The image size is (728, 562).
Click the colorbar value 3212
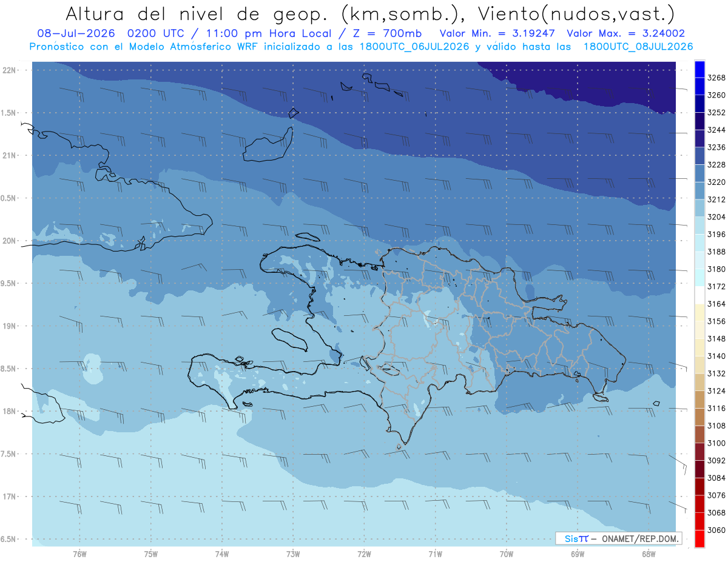[x=716, y=199]
